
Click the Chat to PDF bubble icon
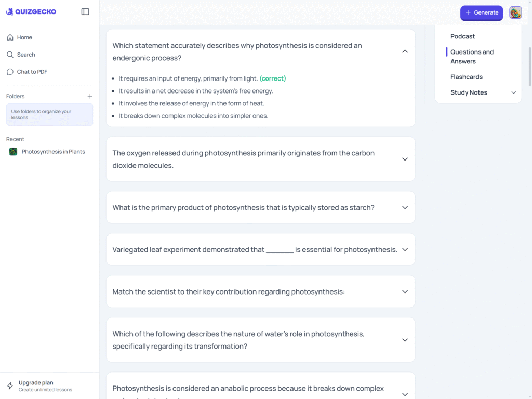click(x=10, y=72)
